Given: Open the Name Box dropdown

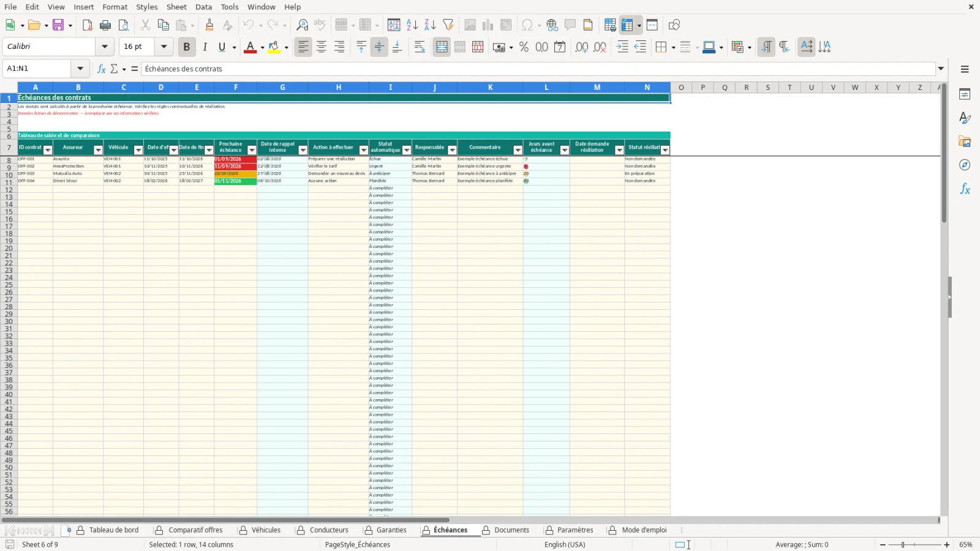Looking at the screenshot, I should pos(80,69).
